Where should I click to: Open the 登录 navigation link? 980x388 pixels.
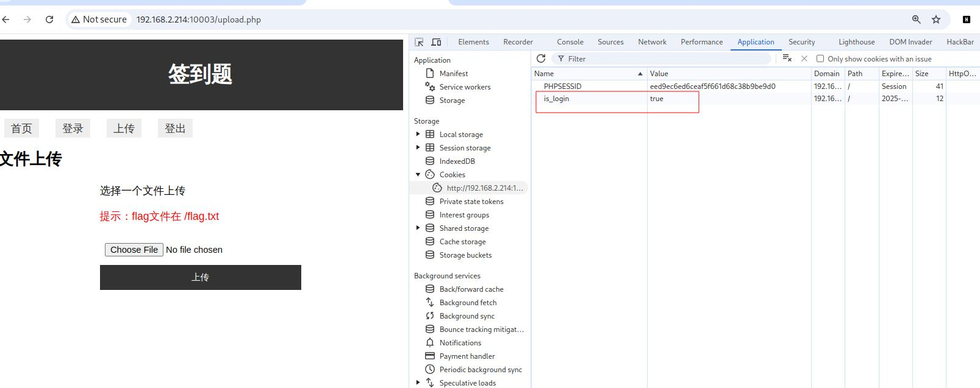coord(73,129)
